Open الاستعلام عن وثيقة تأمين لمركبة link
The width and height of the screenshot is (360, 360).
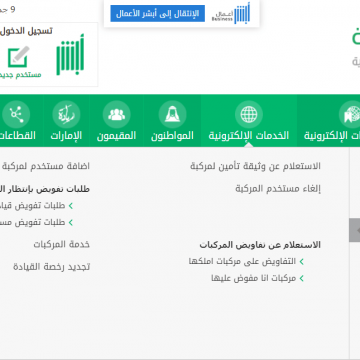click(255, 166)
